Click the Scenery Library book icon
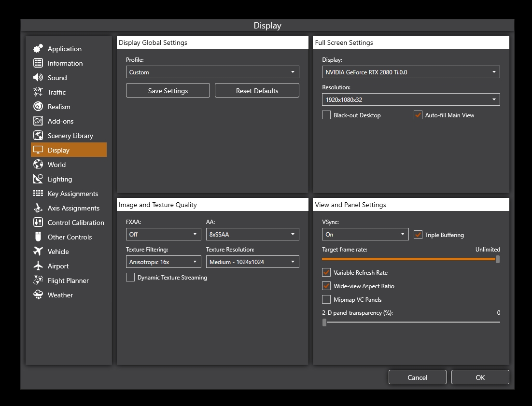 38,135
